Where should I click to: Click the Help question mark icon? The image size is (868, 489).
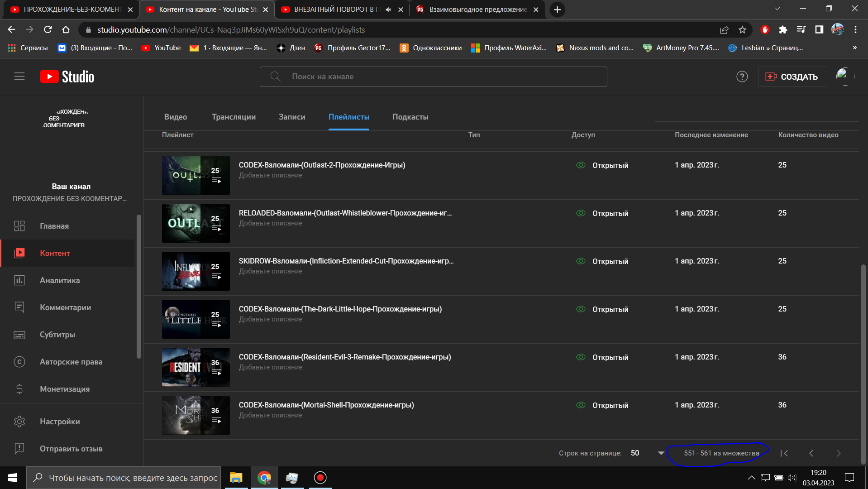coord(742,77)
